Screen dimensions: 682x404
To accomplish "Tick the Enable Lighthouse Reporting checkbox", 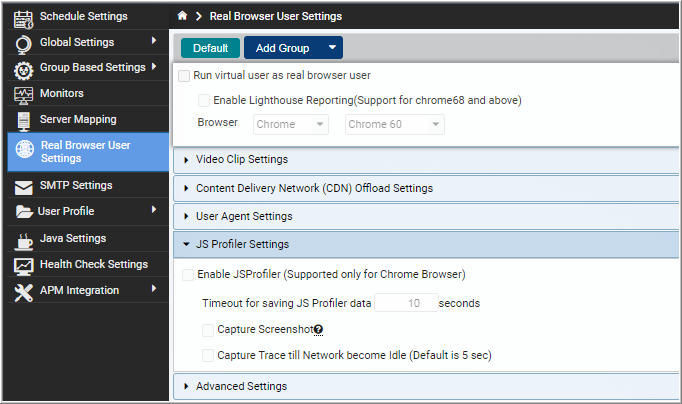I will [204, 100].
